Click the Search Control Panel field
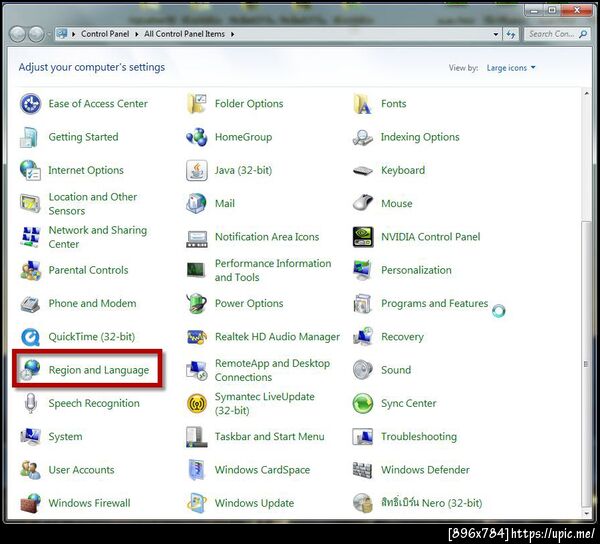600x544 pixels. point(558,34)
